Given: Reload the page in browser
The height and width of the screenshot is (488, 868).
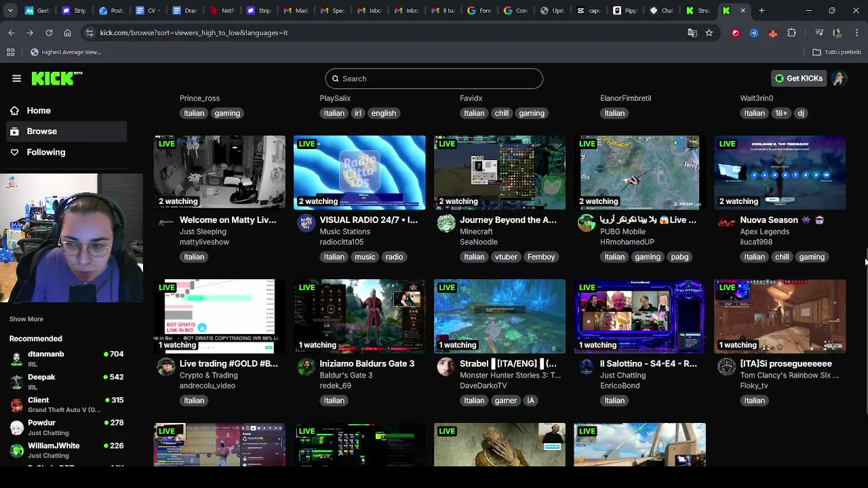Looking at the screenshot, I should point(49,33).
